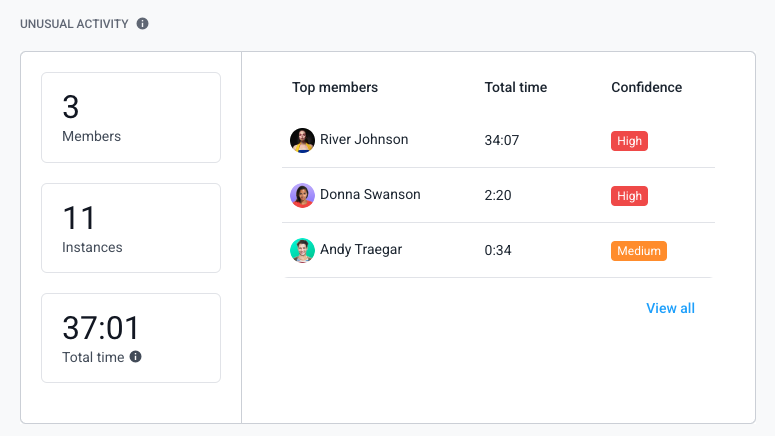Click the Unusual Activity section title
This screenshot has height=436, width=775.
(74, 24)
